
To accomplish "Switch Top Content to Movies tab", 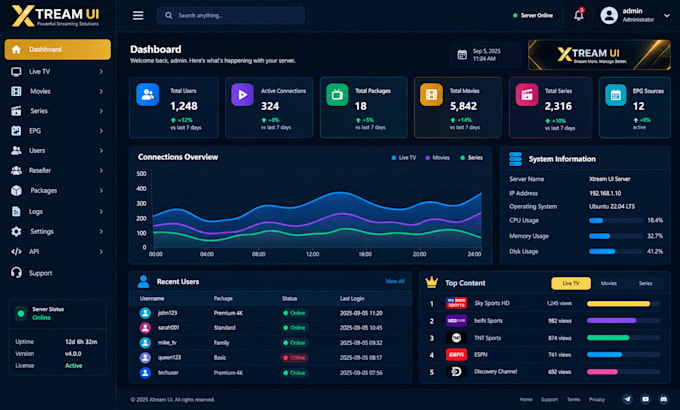I will (608, 283).
